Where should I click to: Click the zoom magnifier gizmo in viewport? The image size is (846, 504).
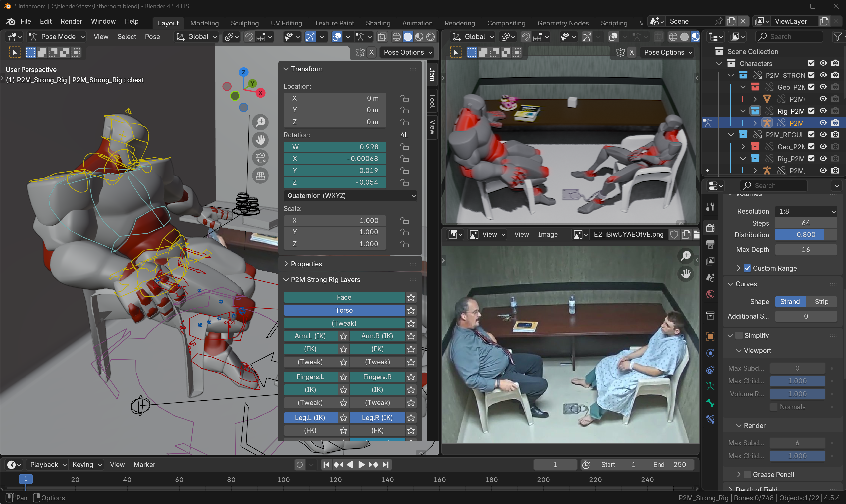click(260, 122)
